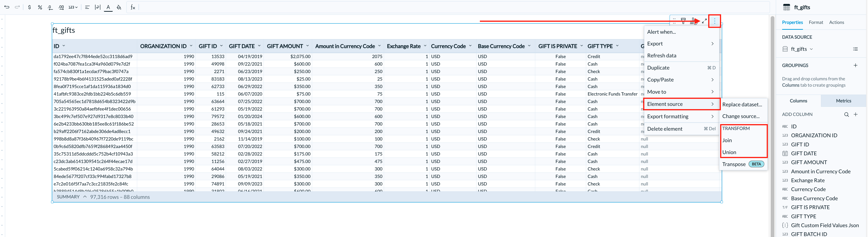
Task: Click the ft_gifts data source database icon
Action: [785, 49]
